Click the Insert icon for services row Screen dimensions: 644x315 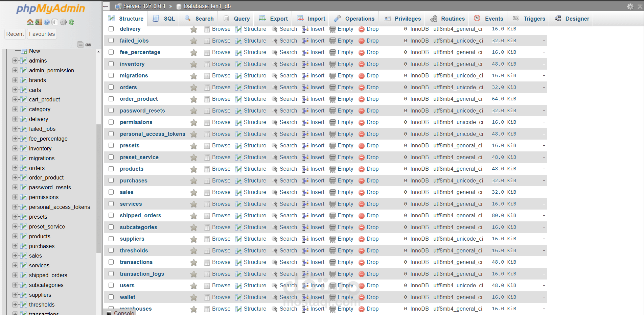pos(305,204)
